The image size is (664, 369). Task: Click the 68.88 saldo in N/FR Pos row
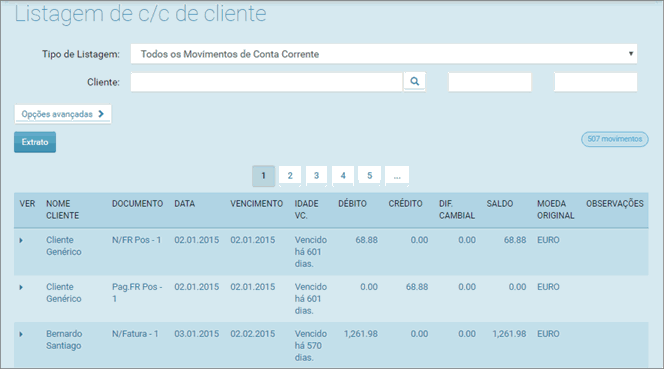coord(515,240)
